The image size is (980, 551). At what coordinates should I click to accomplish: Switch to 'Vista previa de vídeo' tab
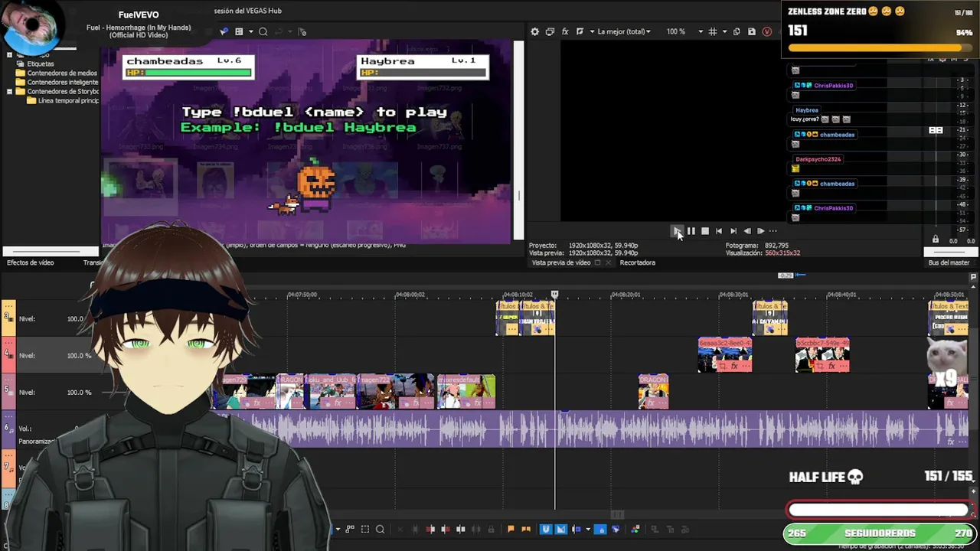point(561,262)
